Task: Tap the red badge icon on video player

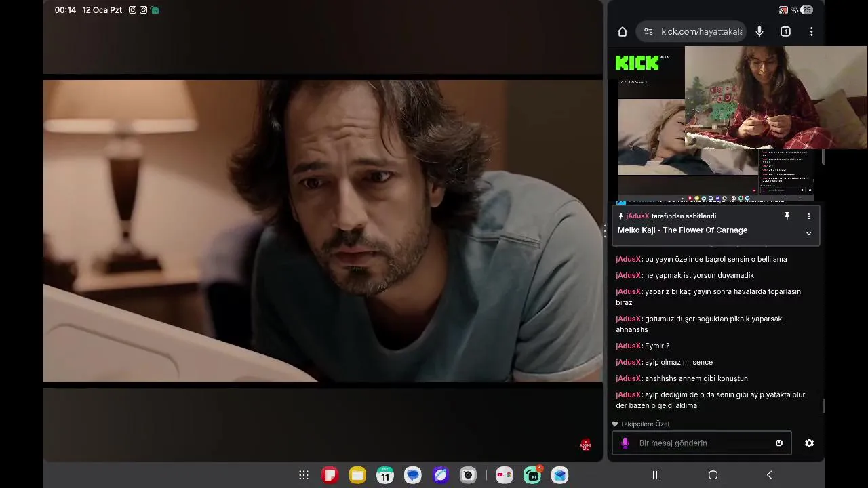Action: pyautogui.click(x=586, y=445)
